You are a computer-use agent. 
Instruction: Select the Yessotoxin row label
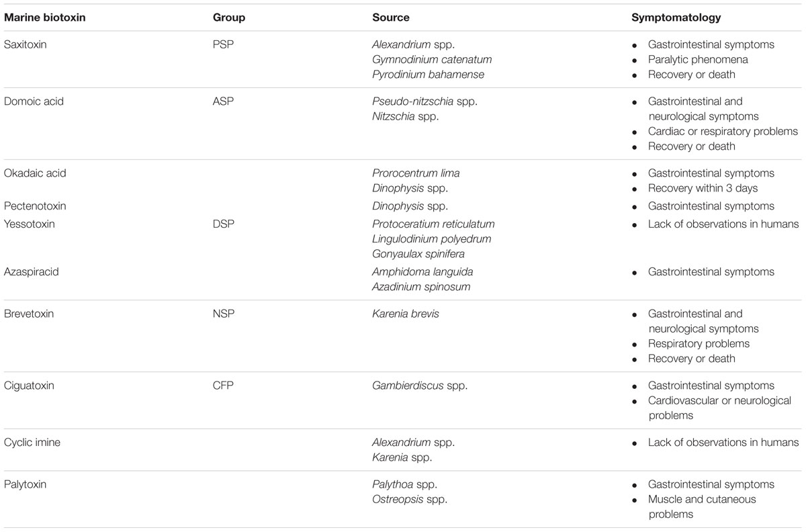coord(30,224)
